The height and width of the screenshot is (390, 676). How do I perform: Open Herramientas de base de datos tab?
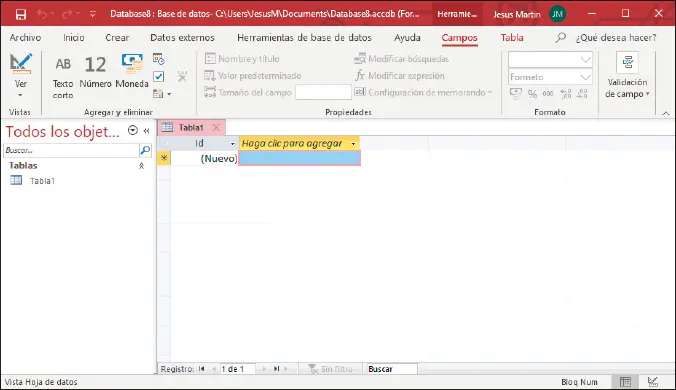[304, 38]
